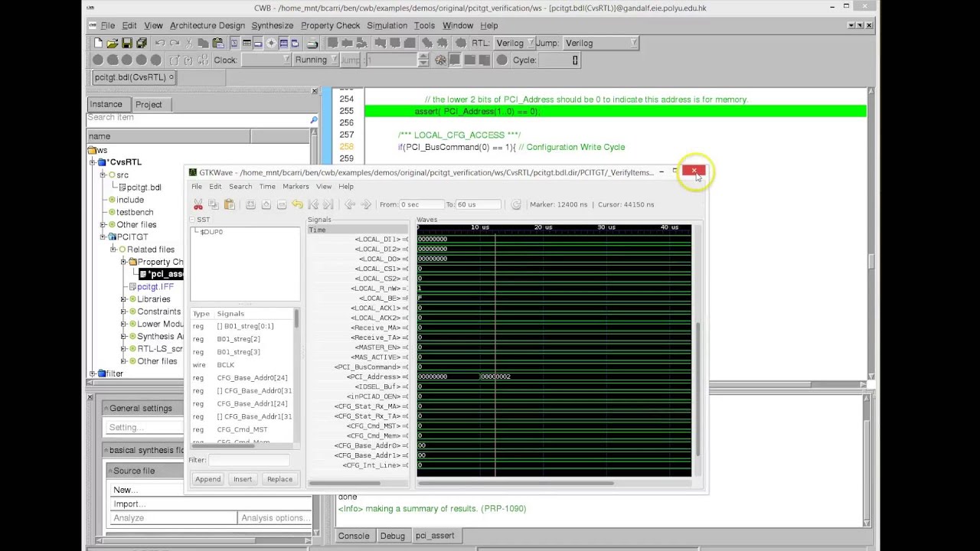Expand the Constraints tree node
The height and width of the screenshot is (551, 980).
(123, 311)
